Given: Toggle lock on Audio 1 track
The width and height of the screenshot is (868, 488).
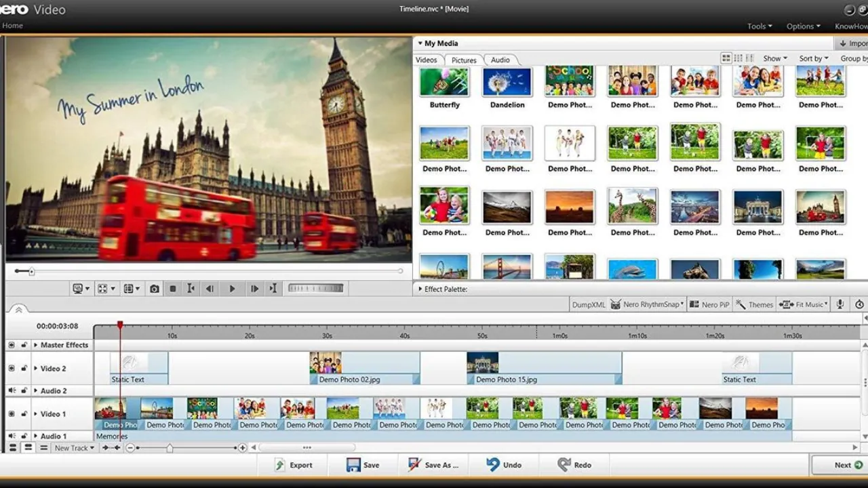Looking at the screenshot, I should 24,436.
